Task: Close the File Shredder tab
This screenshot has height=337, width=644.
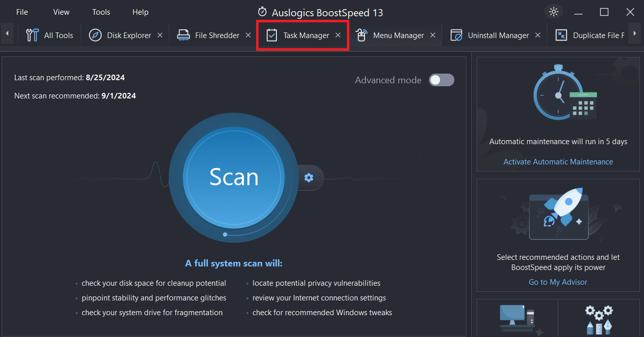Action: (x=248, y=35)
